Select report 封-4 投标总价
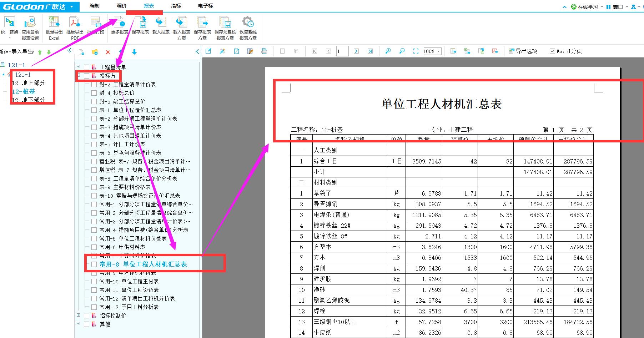 [117, 93]
